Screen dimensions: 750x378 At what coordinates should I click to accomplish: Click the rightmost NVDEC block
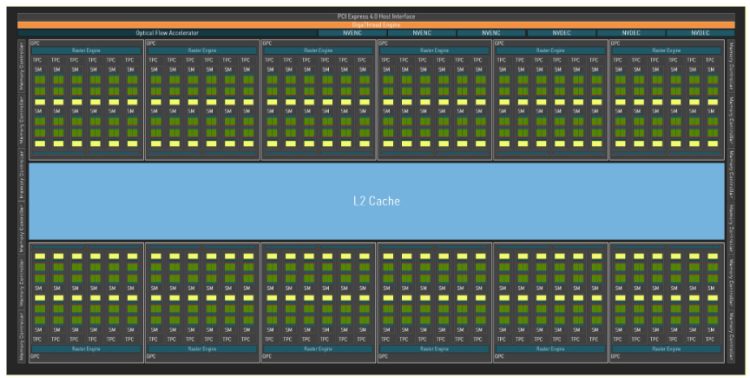tap(700, 33)
